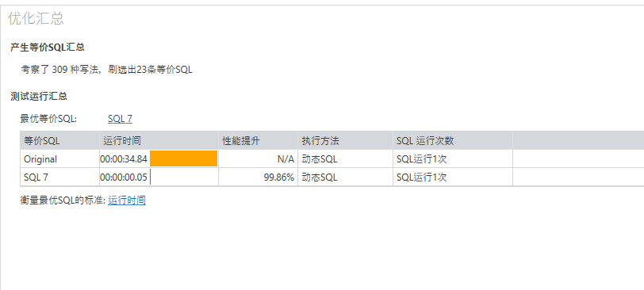This screenshot has width=644, height=290.
Task: Click the 运行时间 criterion link
Action: [127, 200]
